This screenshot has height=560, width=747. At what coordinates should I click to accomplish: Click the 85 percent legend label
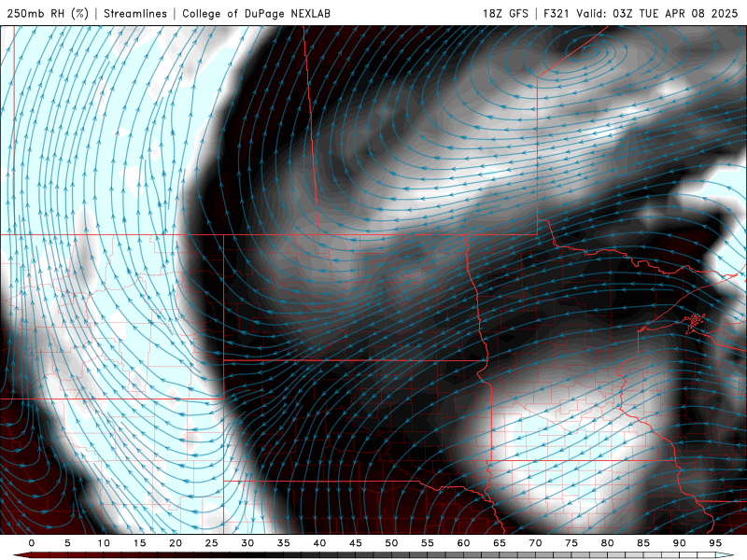(x=643, y=543)
